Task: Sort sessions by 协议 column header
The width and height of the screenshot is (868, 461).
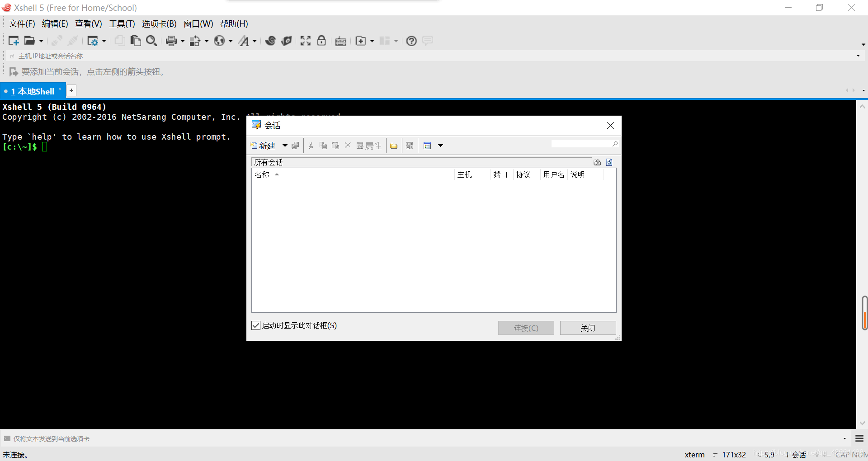Action: tap(527, 174)
